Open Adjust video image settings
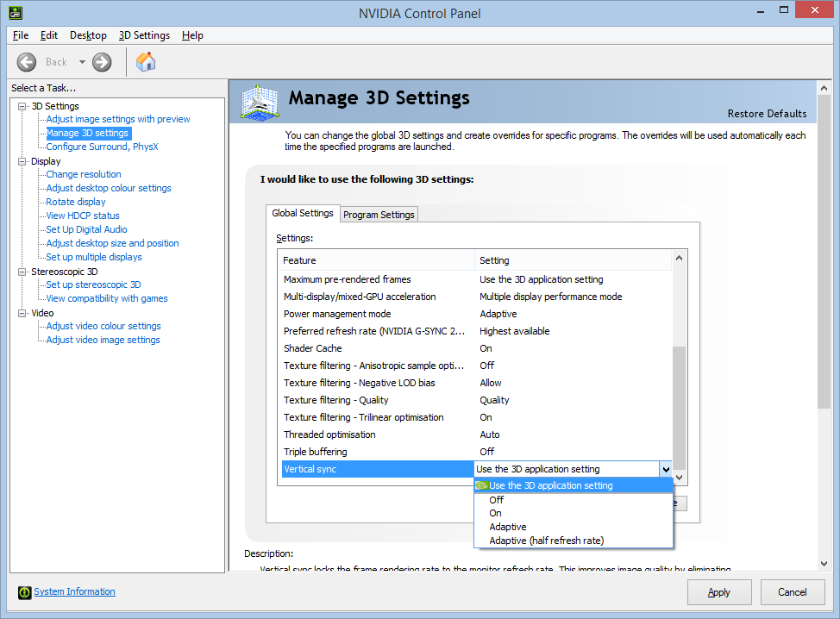Screen dimensions: 840x619 coord(103,340)
